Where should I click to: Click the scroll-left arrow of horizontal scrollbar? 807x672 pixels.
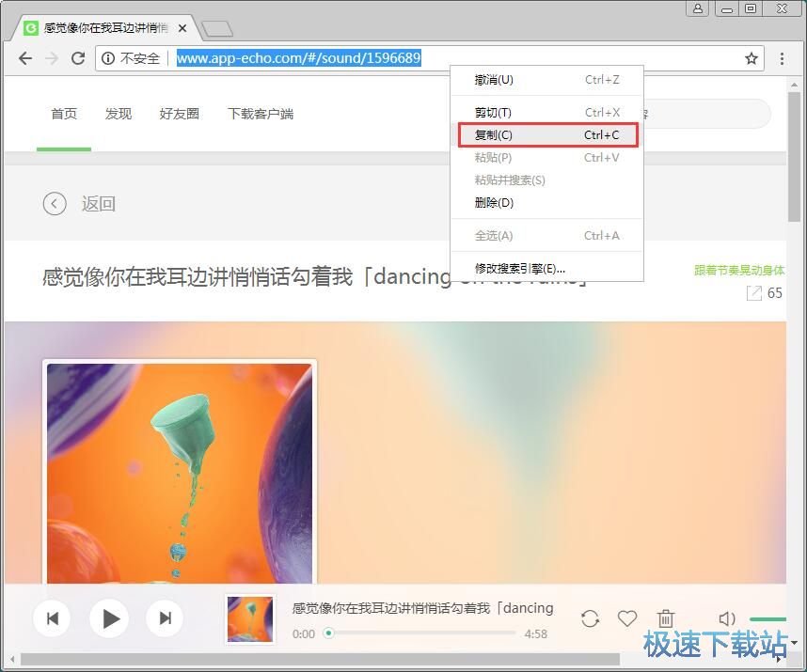(11, 660)
